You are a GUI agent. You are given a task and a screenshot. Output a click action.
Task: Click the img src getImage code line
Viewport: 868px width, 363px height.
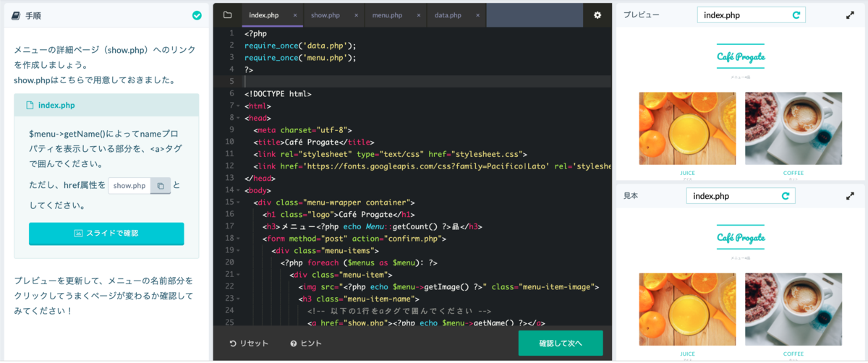click(448, 286)
